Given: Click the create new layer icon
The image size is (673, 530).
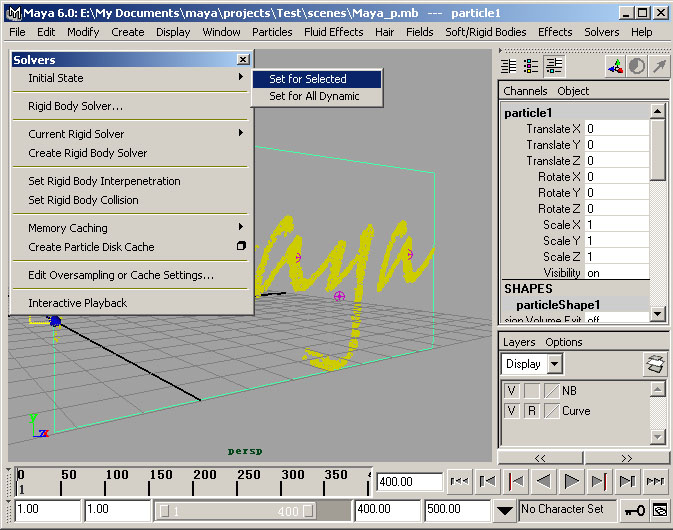Looking at the screenshot, I should coord(654,363).
